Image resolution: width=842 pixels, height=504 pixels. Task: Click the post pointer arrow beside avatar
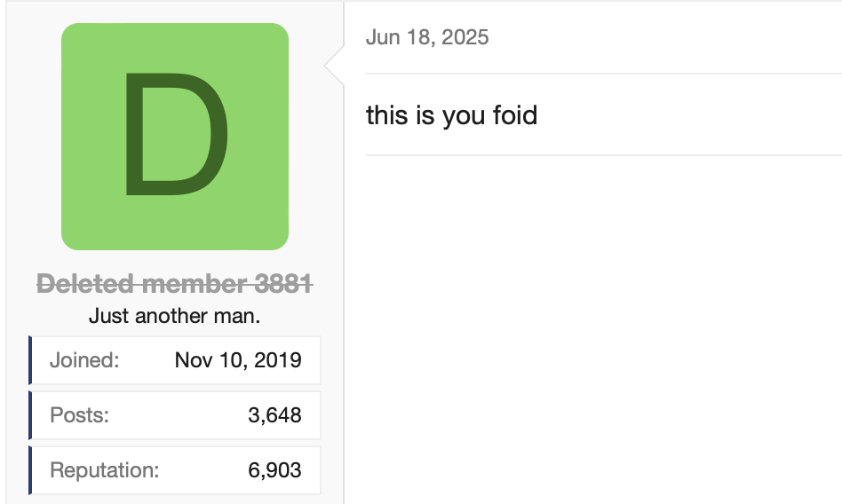click(x=335, y=65)
